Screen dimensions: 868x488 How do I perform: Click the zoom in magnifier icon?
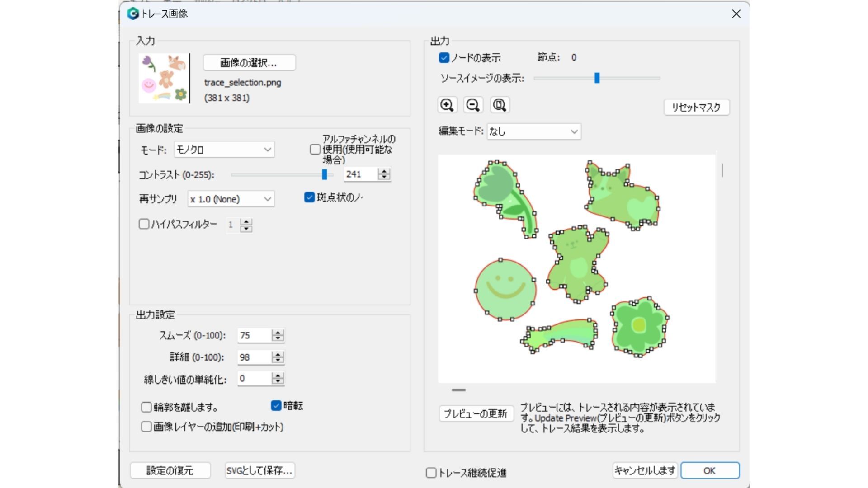(447, 105)
